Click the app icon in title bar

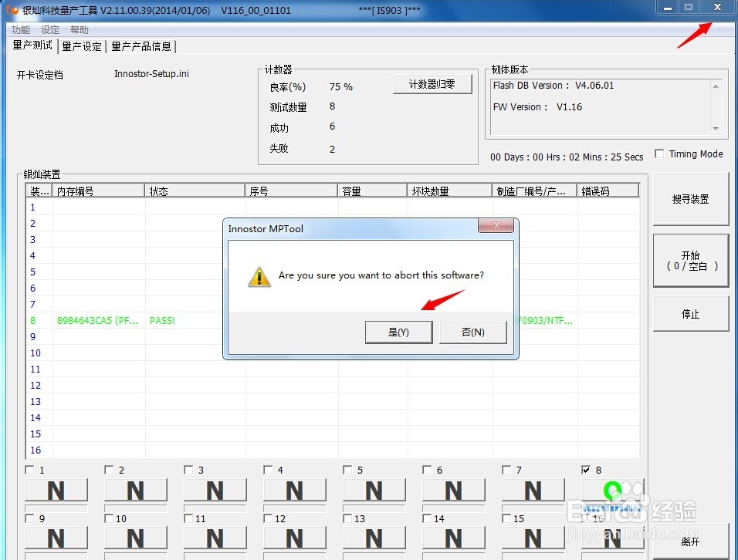12,9
